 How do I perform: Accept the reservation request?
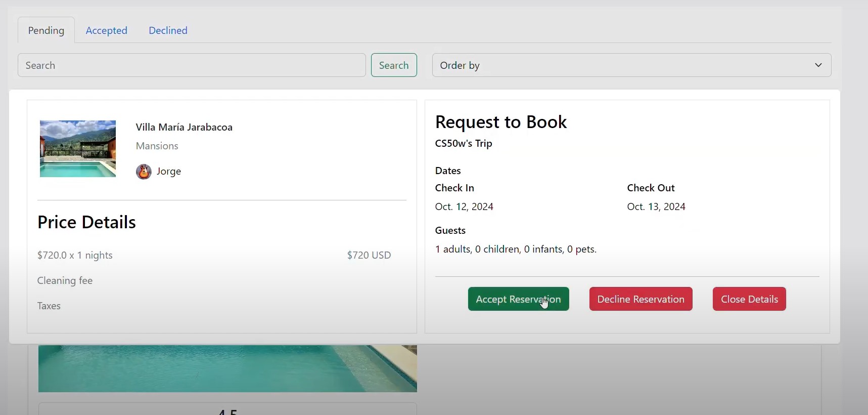point(518,299)
